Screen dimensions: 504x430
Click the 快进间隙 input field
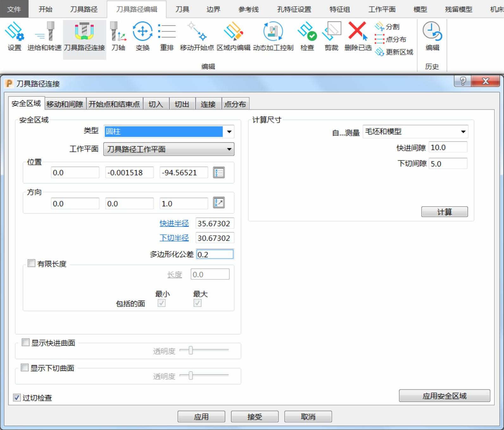point(448,147)
